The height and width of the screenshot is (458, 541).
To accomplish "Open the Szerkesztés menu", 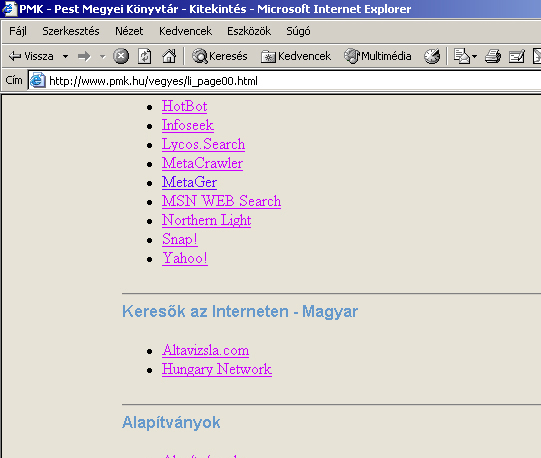I will click(71, 31).
